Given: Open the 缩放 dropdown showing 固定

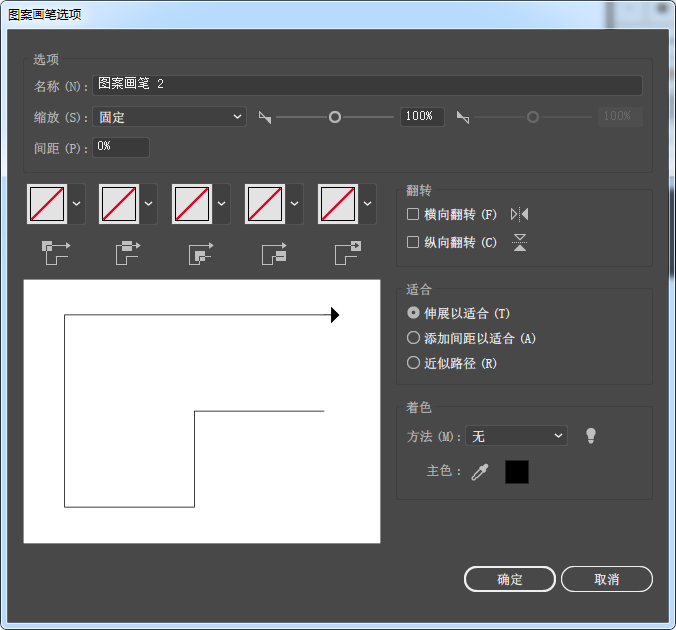Looking at the screenshot, I should pos(169,117).
